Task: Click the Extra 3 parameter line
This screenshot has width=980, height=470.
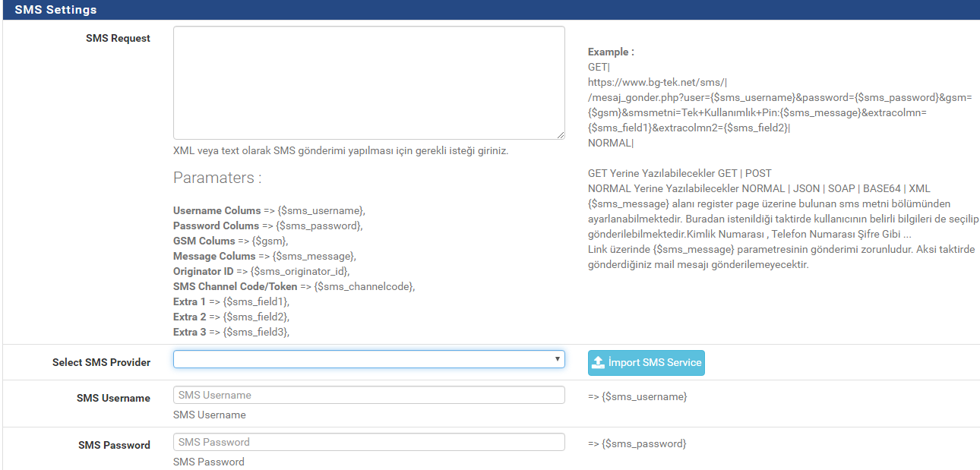Action: [x=231, y=332]
